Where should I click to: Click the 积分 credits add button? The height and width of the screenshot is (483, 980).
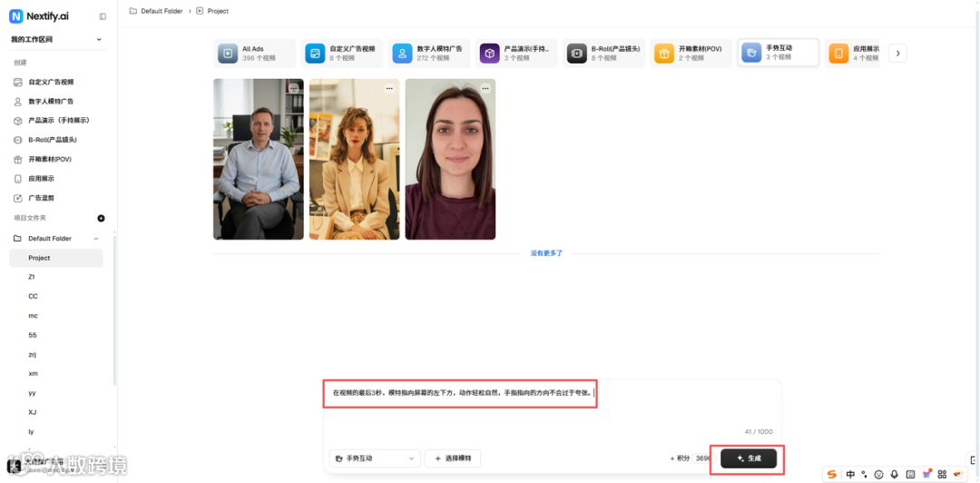pos(680,458)
